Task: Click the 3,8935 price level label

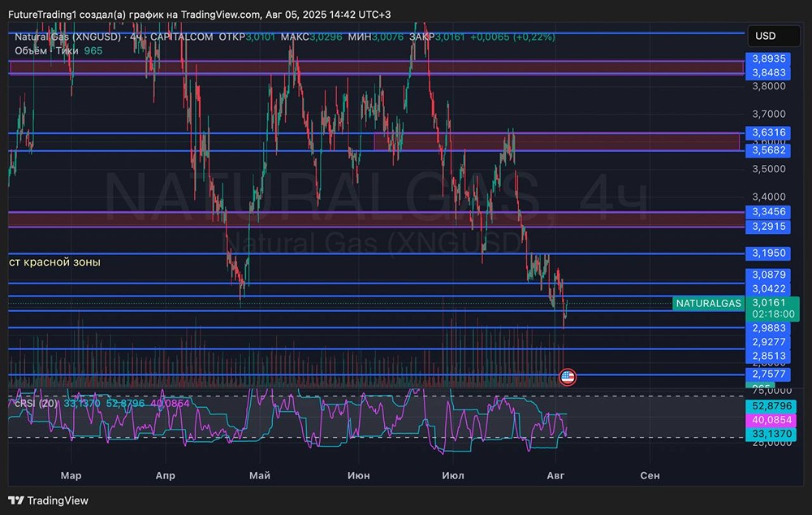Action: coord(768,58)
